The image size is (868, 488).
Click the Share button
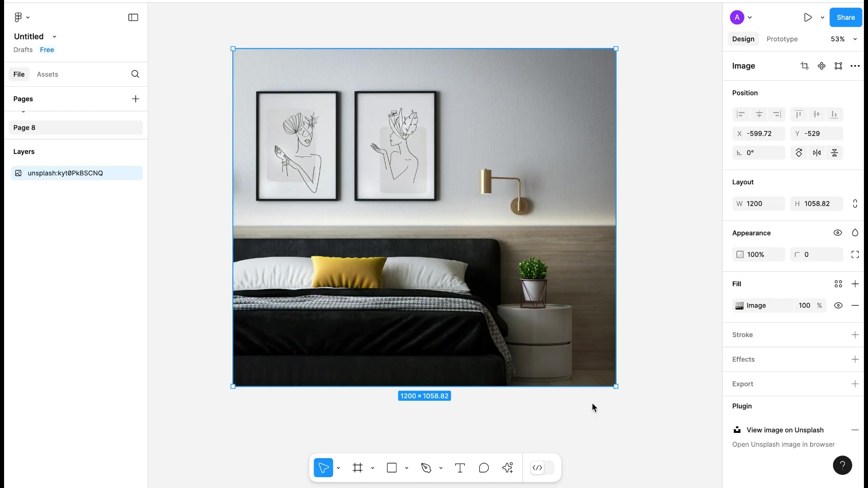click(845, 17)
